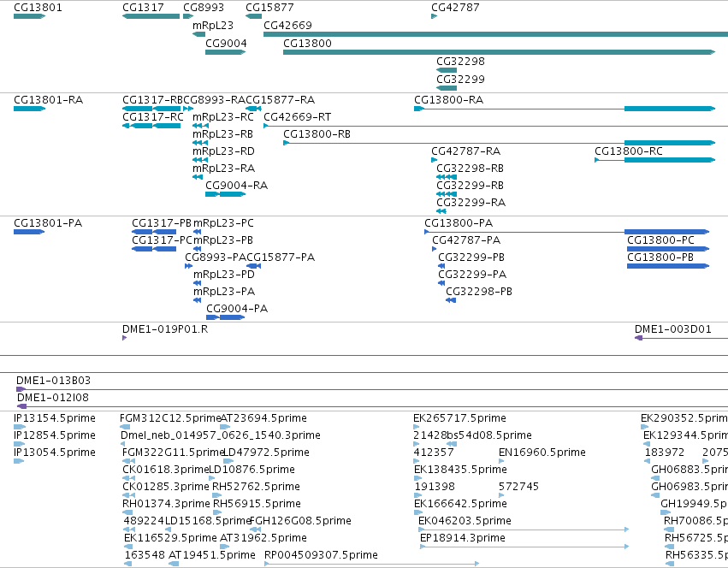The height and width of the screenshot is (568, 728).
Task: Select the CG8993 gene label
Action: (204, 8)
